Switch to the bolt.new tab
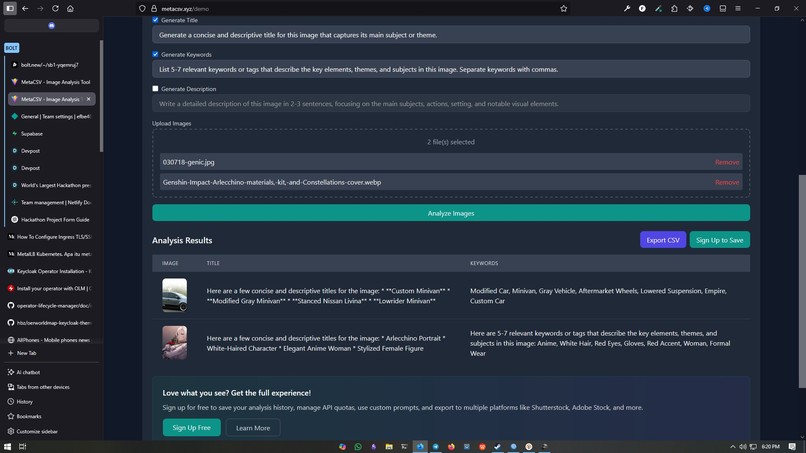The height and width of the screenshot is (453, 806). (x=51, y=65)
